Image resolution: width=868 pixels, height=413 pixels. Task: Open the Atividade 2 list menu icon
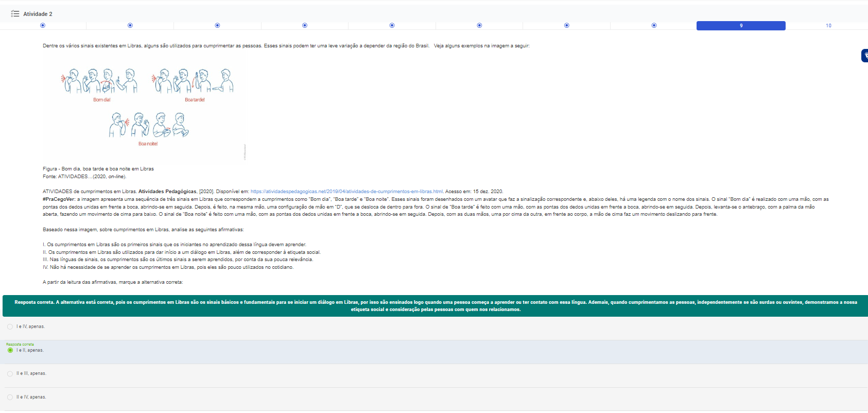point(15,14)
